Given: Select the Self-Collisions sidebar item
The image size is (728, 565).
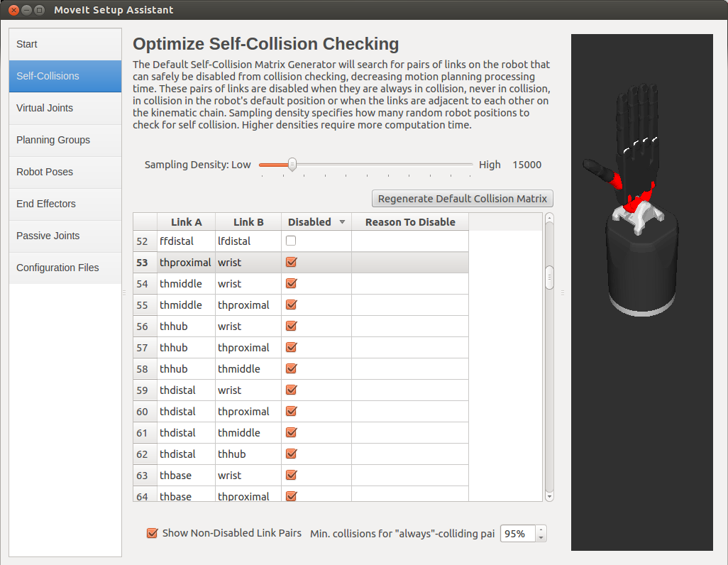Looking at the screenshot, I should pyautogui.click(x=65, y=76).
